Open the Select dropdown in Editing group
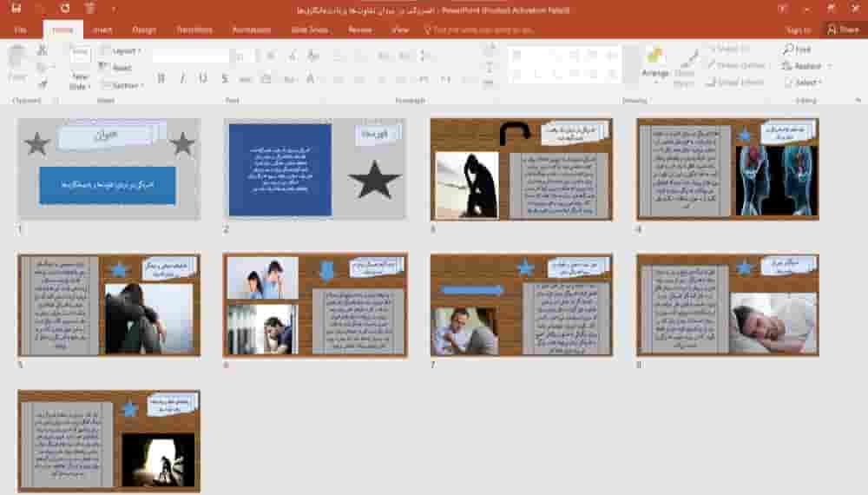 coord(805,82)
